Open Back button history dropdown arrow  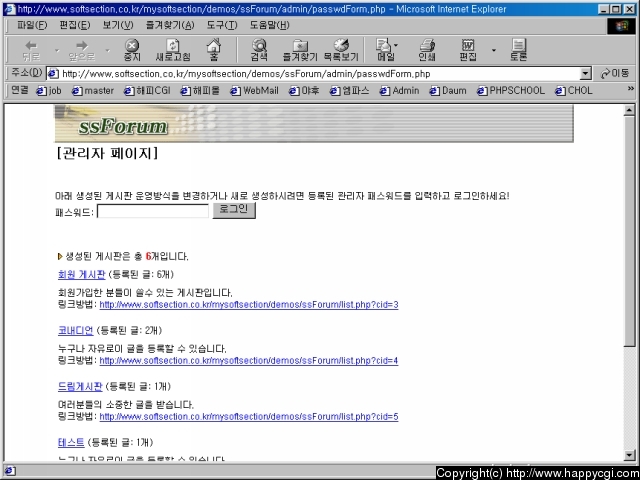point(57,50)
